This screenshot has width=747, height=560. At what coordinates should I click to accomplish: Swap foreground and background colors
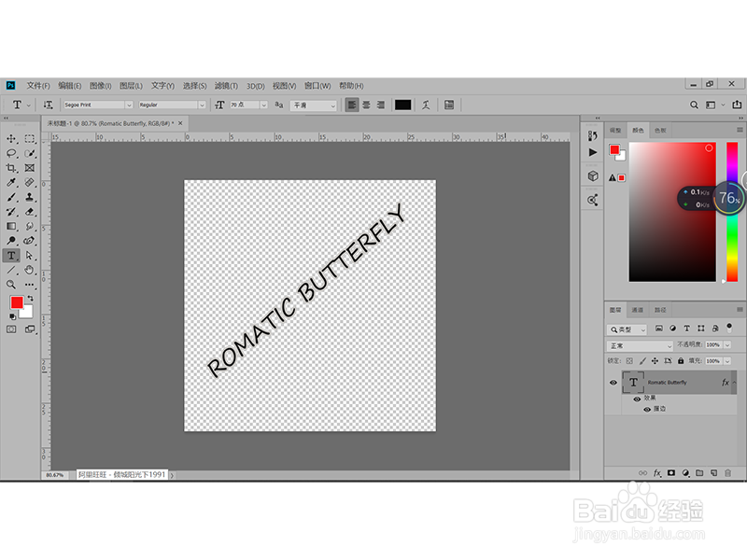31,298
